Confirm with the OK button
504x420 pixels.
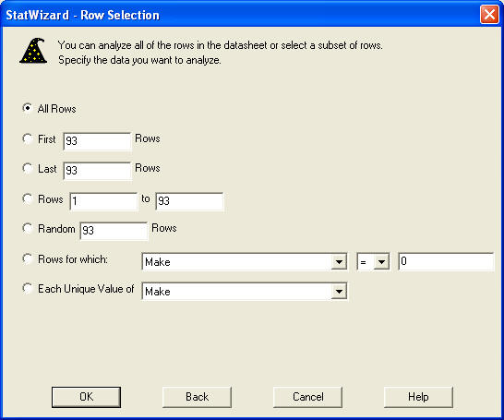click(86, 397)
